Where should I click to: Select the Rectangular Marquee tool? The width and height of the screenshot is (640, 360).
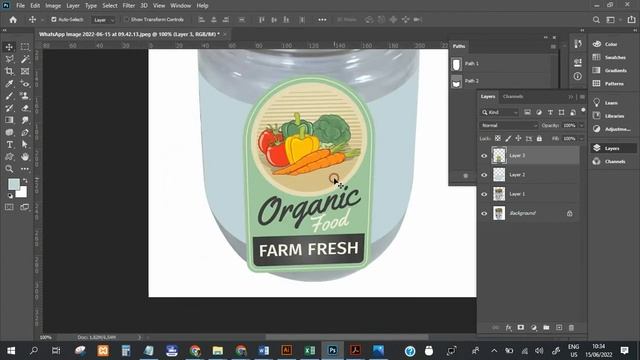click(25, 47)
